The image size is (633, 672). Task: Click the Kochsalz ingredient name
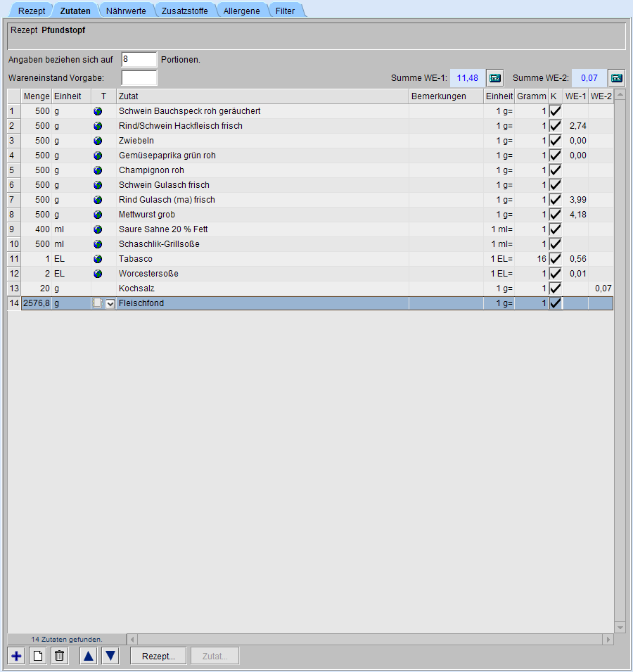point(136,289)
